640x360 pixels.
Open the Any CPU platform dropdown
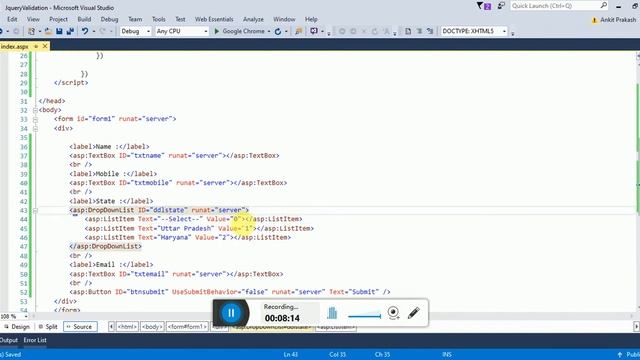pos(182,31)
